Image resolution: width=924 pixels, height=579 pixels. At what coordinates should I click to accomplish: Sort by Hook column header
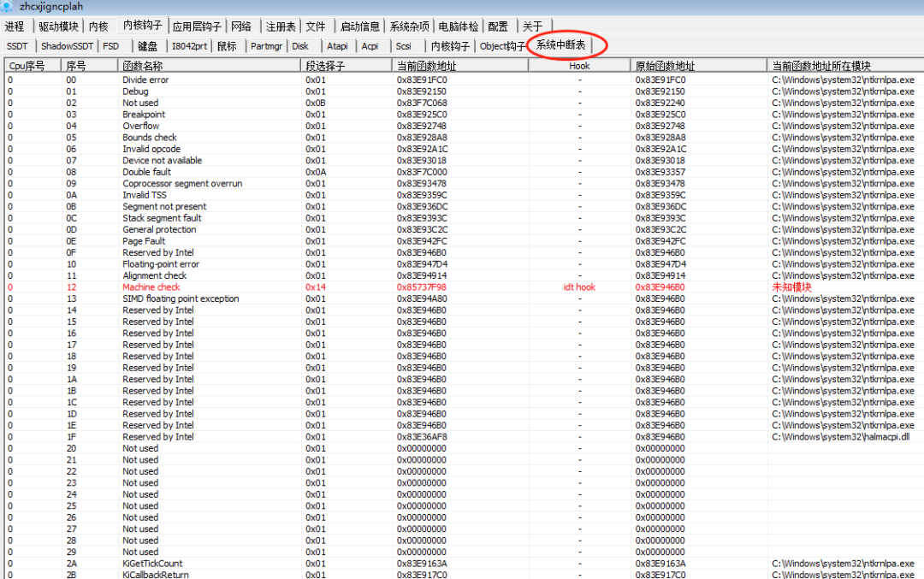point(579,66)
